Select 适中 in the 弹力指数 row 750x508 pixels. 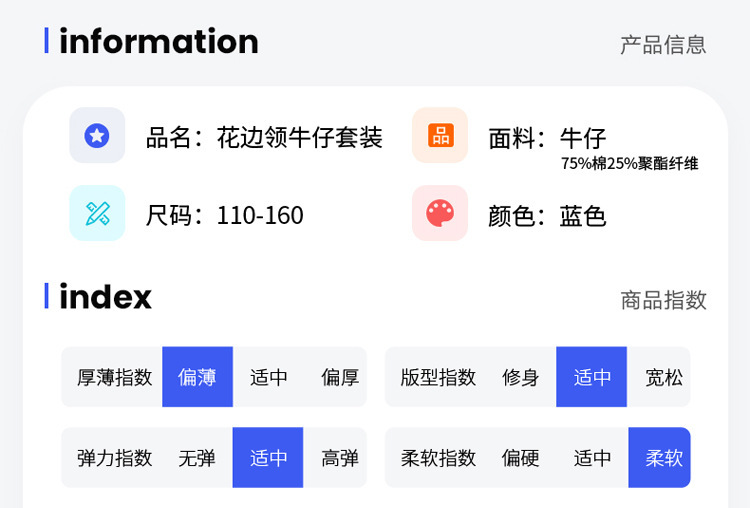[269, 458]
